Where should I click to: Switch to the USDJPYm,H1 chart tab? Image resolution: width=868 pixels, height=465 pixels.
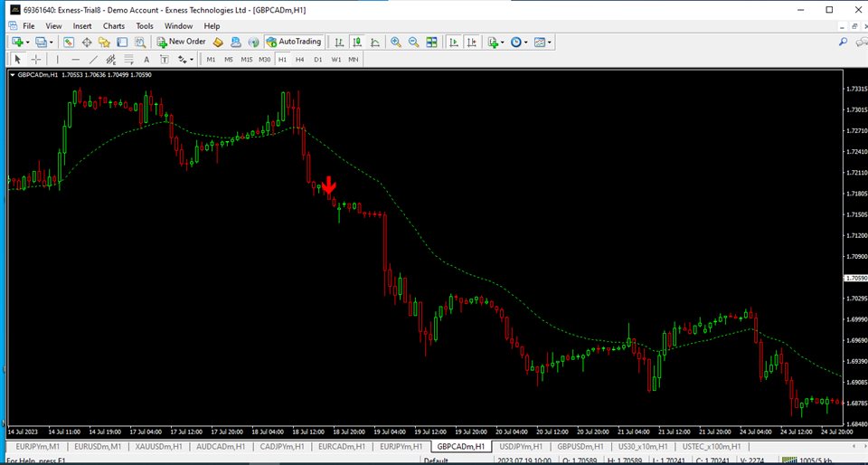click(521, 446)
